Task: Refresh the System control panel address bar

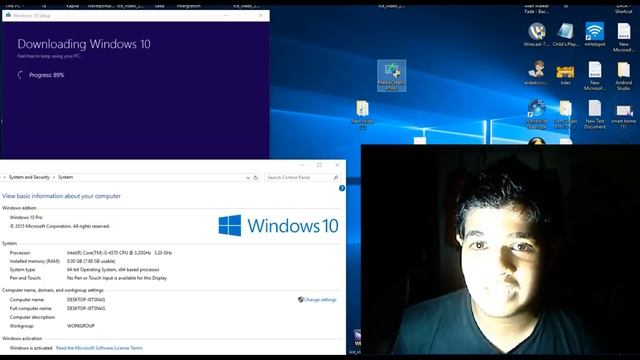Action: click(256, 178)
